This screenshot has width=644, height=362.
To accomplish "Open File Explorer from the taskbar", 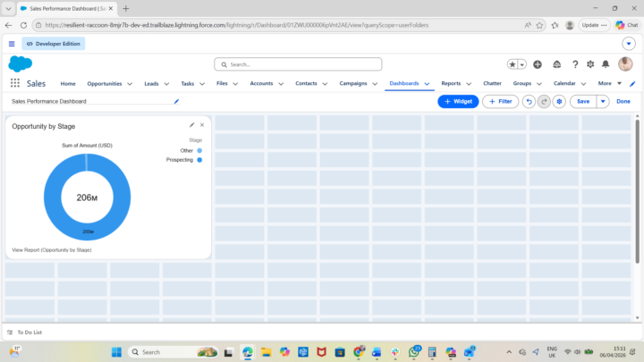I will click(x=267, y=352).
